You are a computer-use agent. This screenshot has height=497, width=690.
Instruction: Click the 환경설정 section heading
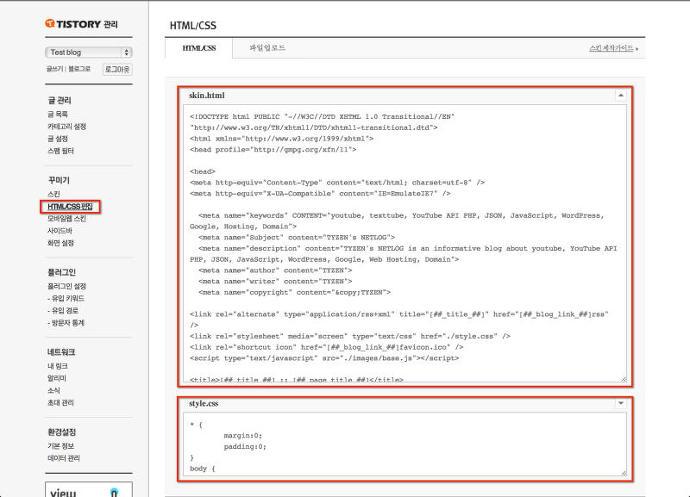pos(62,432)
